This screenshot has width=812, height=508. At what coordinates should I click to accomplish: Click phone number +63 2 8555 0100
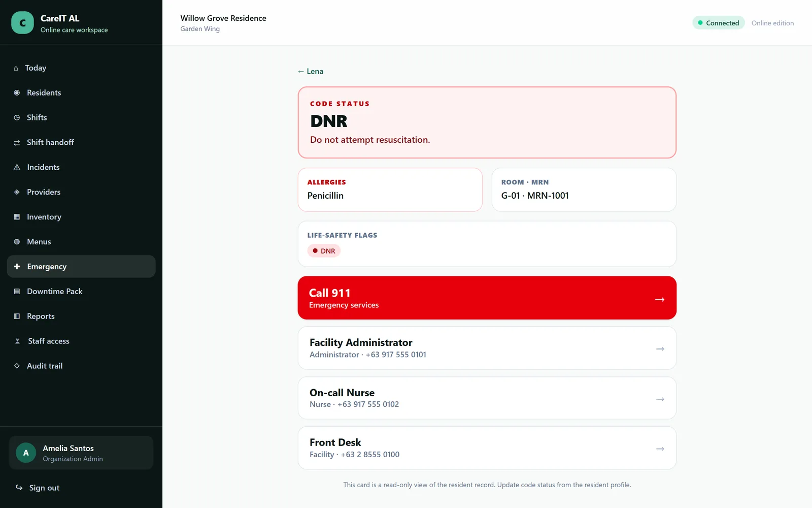[370, 455]
